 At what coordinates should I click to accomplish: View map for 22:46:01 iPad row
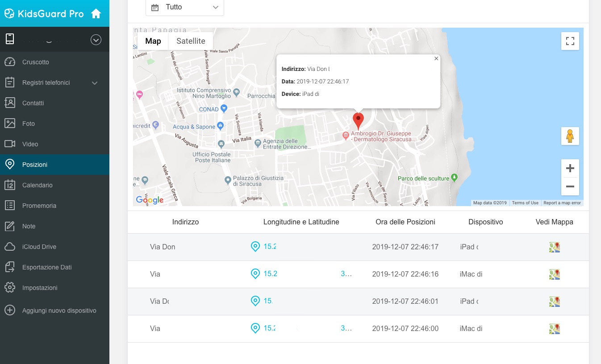pos(555,302)
